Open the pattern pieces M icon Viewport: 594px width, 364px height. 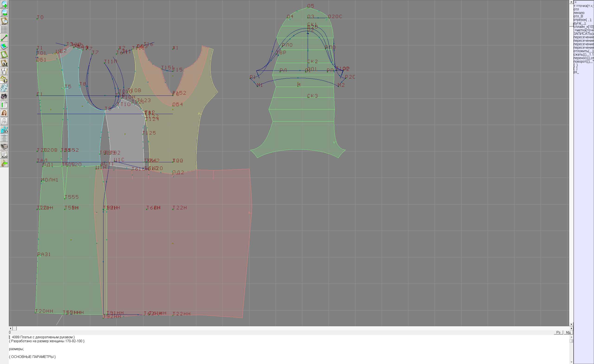4,63
